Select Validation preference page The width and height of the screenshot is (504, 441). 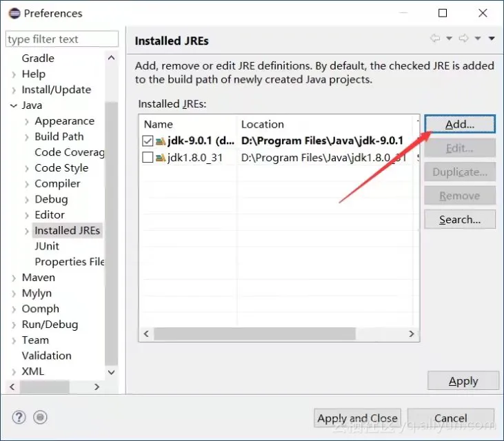coord(47,356)
